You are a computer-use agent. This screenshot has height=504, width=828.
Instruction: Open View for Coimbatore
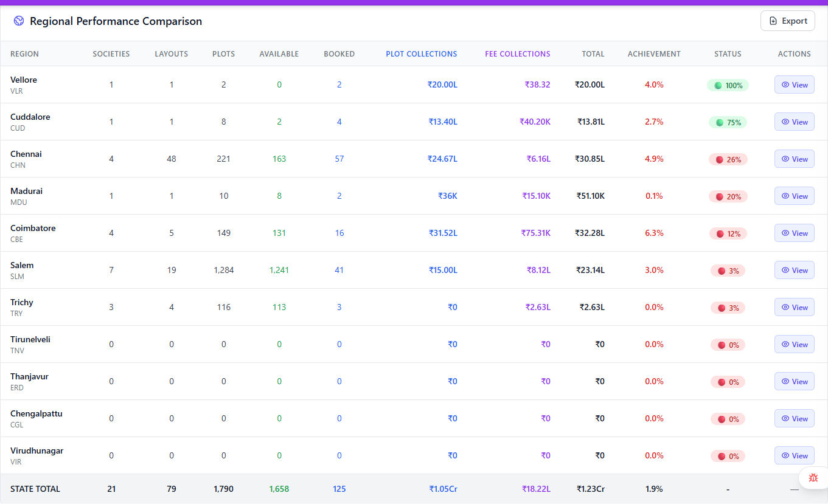click(x=794, y=233)
